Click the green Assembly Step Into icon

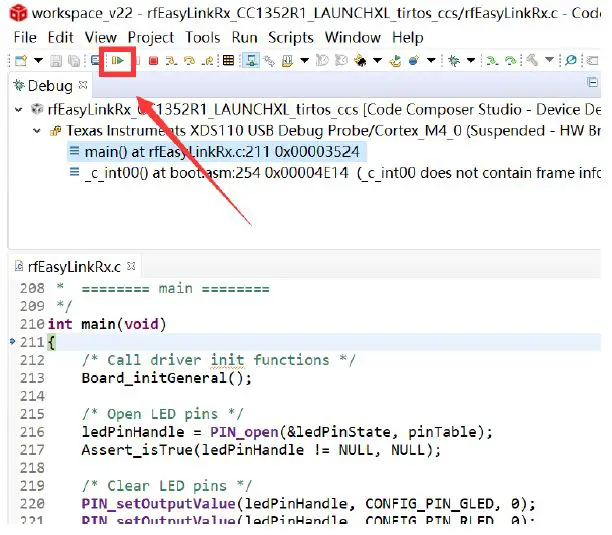(x=492, y=60)
